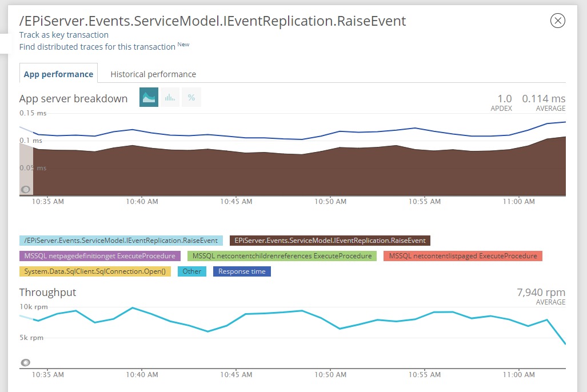
Task: Open the Historical performance tab
Action: 153,74
